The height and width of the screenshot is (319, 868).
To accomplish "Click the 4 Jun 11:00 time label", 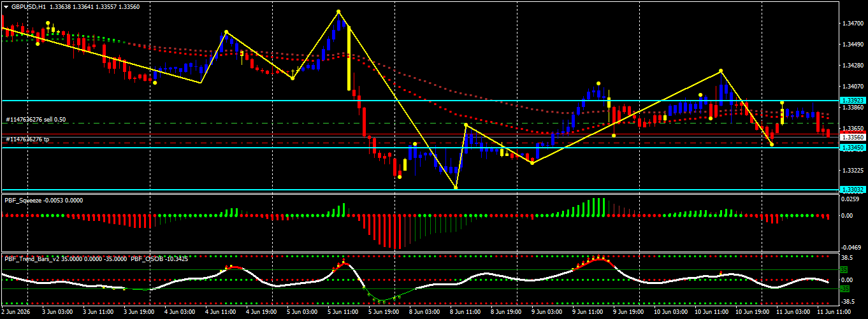I will coord(222,313).
